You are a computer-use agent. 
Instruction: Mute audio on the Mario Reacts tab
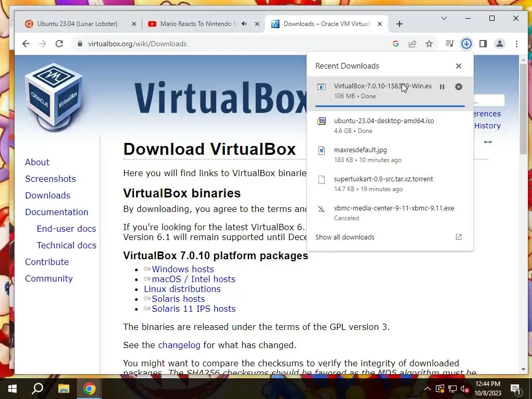[x=244, y=24]
